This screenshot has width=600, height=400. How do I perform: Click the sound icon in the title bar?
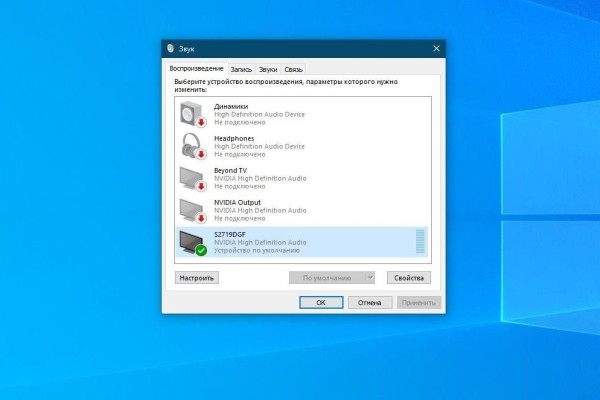click(171, 48)
